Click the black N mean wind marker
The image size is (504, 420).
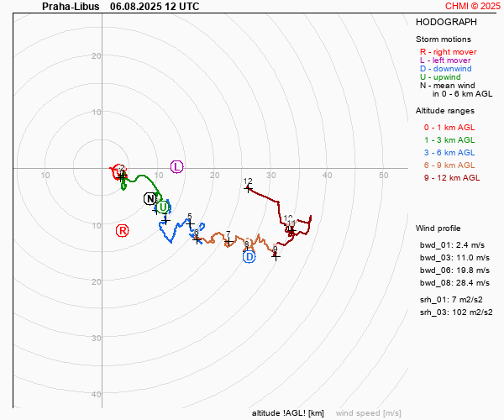150,199
